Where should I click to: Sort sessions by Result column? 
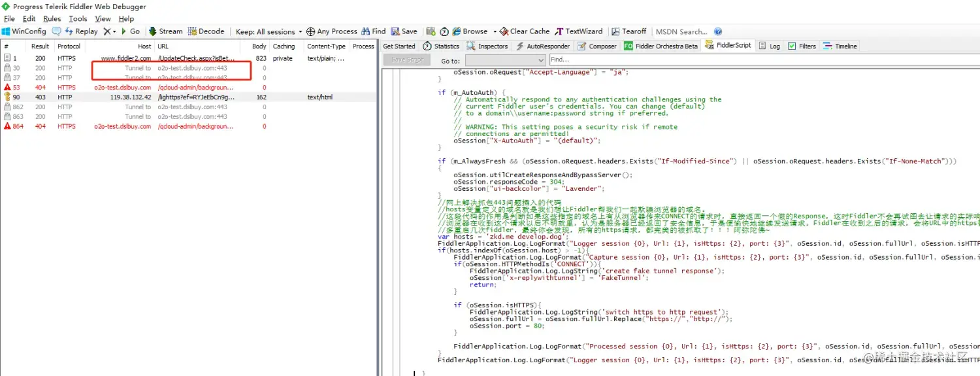pyautogui.click(x=40, y=46)
